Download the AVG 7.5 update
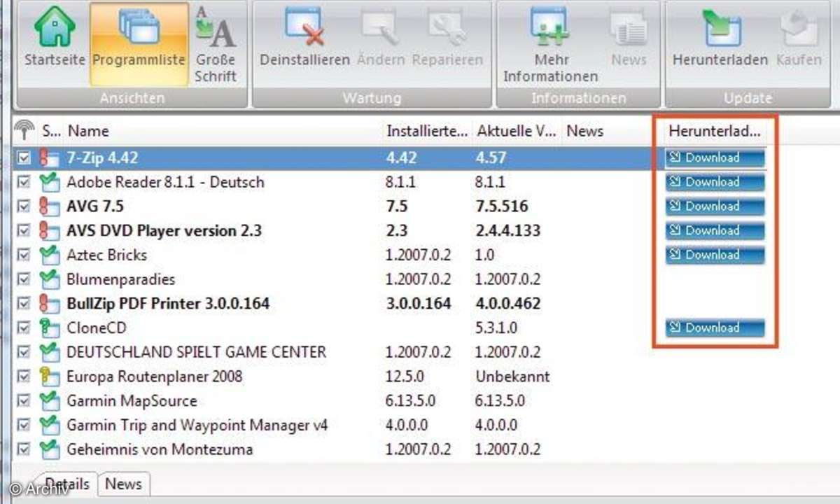 pos(715,206)
